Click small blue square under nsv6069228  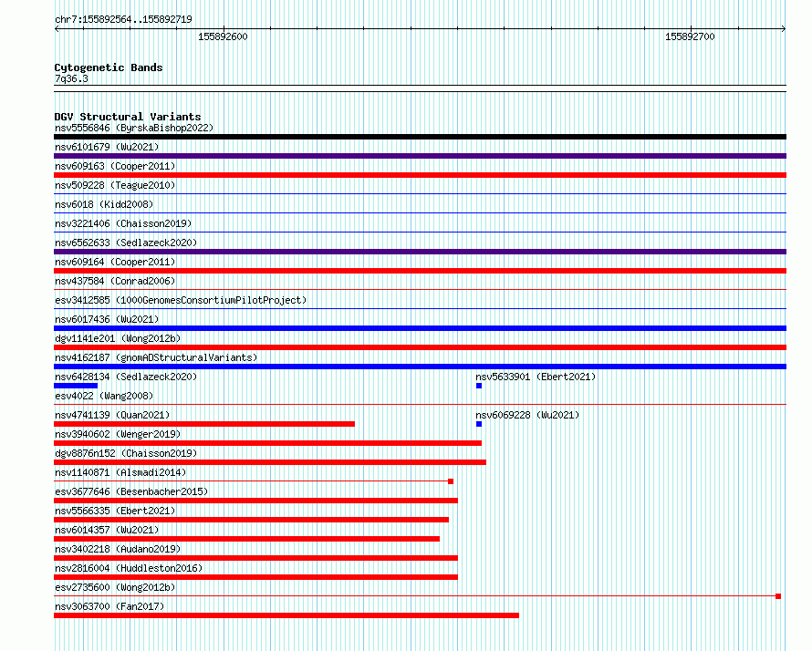[x=479, y=424]
